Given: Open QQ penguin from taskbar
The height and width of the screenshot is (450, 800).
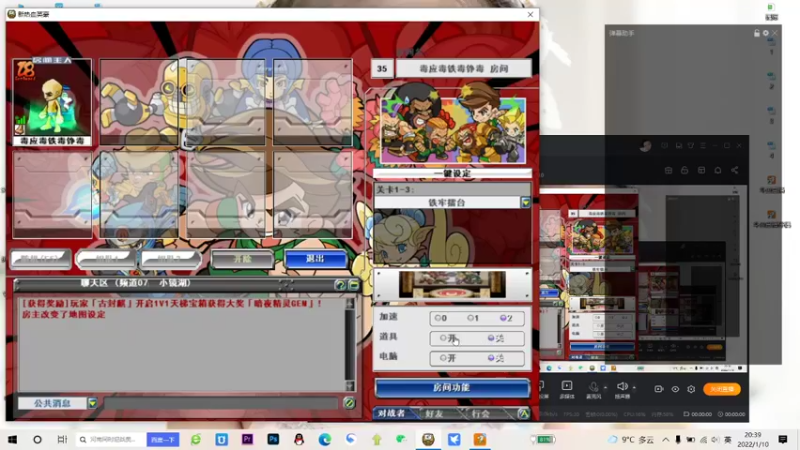Looking at the screenshot, I should [x=299, y=439].
